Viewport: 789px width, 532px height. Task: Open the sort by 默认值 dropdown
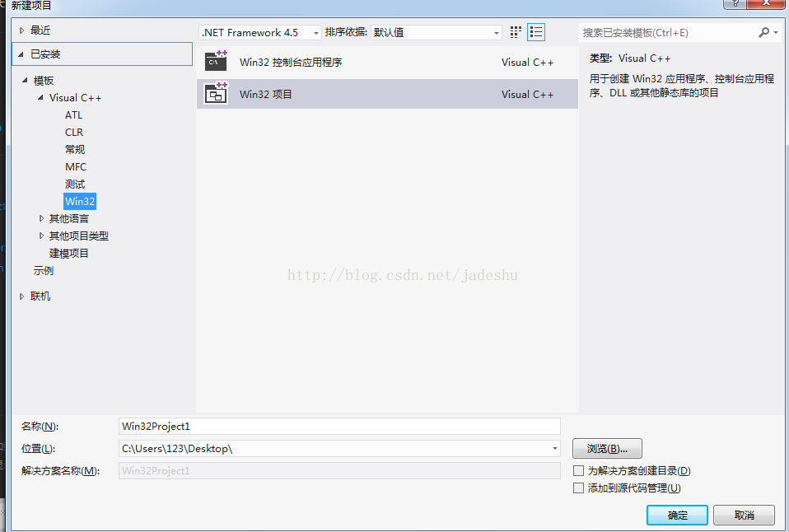pos(437,33)
